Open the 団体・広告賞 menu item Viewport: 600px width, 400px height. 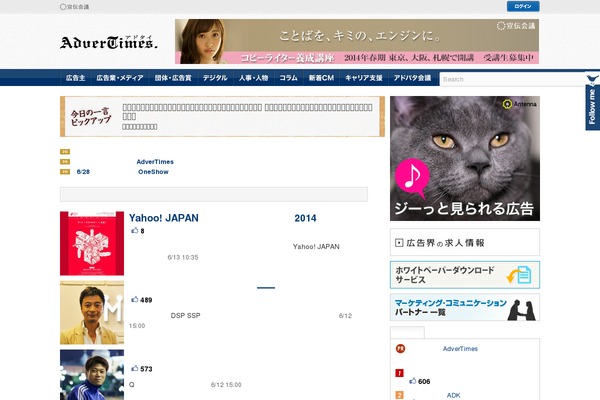[x=173, y=78]
